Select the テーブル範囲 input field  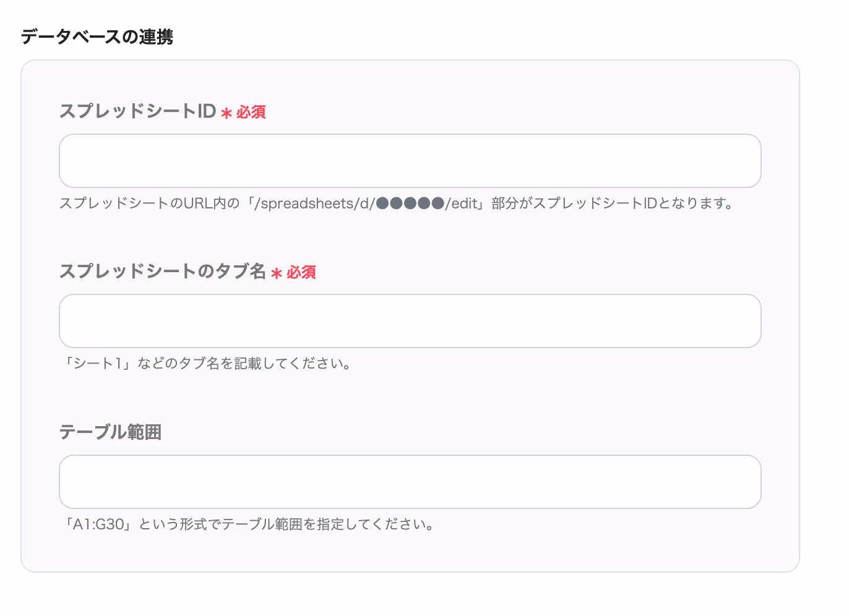410,482
